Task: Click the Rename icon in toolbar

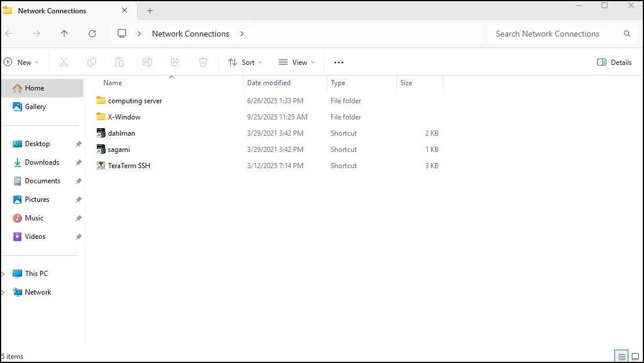Action: tap(147, 62)
